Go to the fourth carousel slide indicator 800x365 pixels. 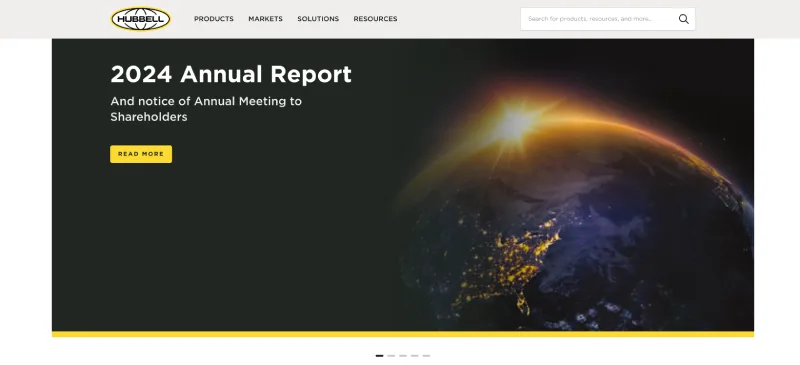point(414,356)
